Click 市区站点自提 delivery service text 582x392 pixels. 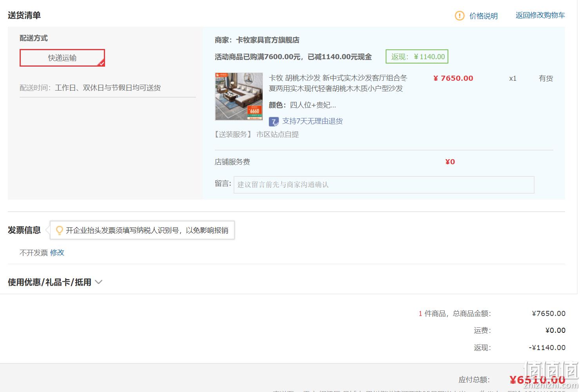click(x=277, y=134)
